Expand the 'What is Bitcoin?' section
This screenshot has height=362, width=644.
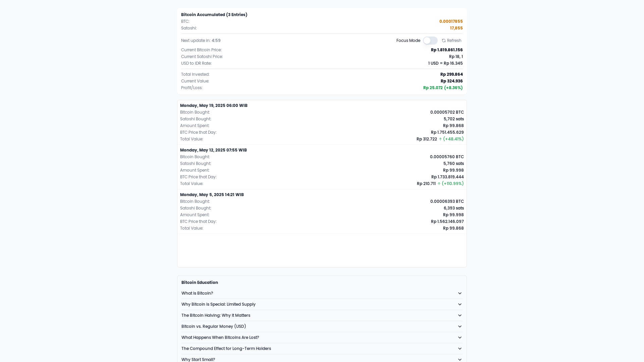click(322, 293)
